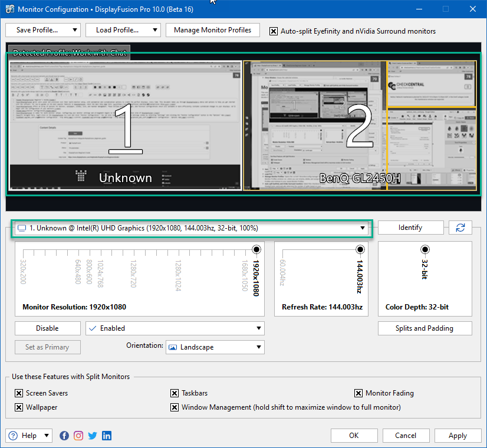Toggle the Screen Savers checkbox
487x448 pixels.
(19, 393)
